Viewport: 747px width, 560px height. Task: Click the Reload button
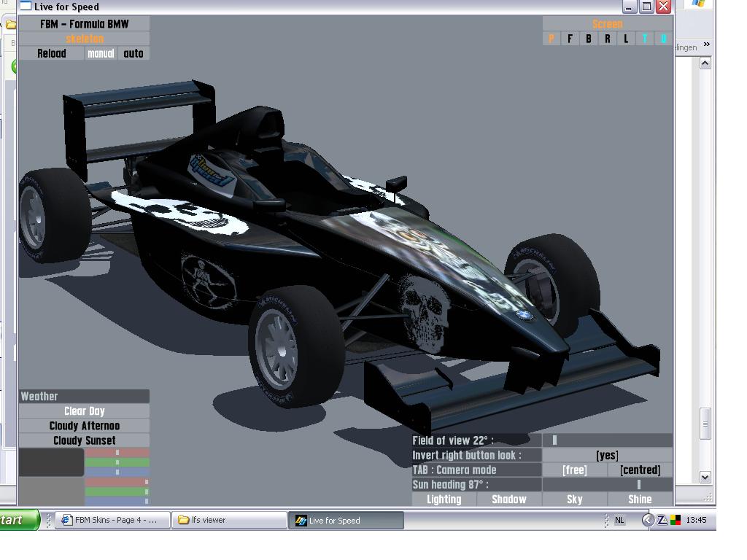tap(52, 53)
